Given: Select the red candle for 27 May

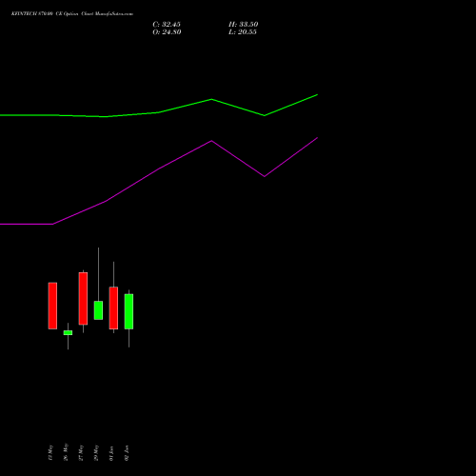Looking at the screenshot, I should 83,298.
